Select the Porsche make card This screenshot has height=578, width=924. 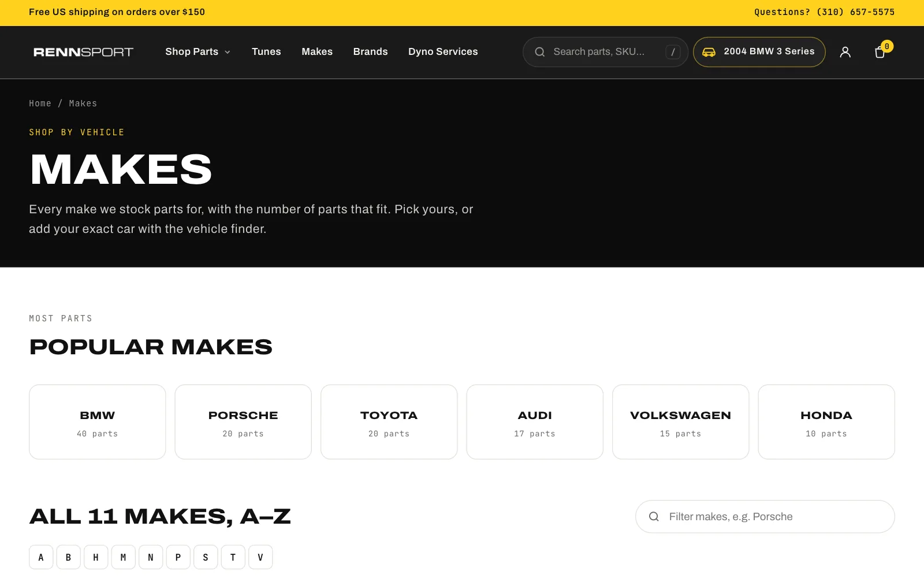point(243,422)
